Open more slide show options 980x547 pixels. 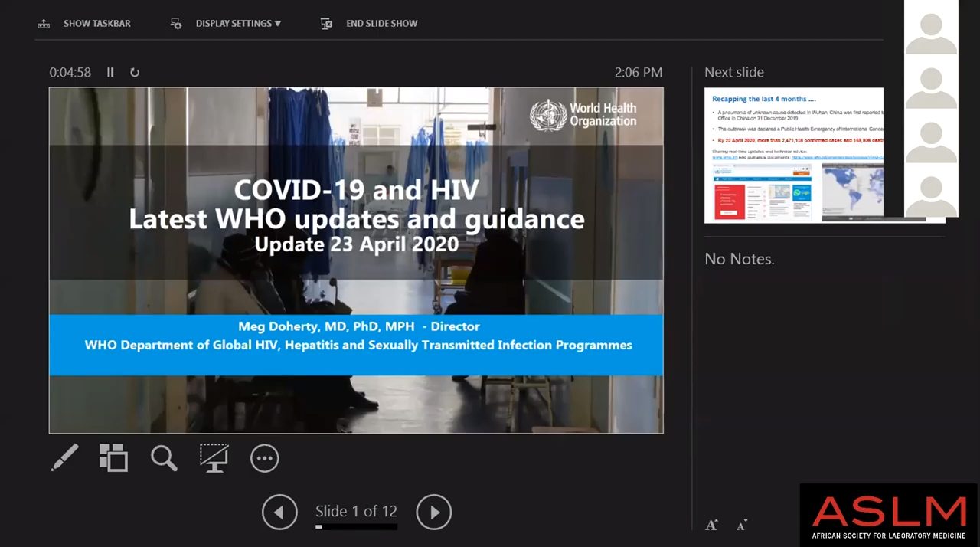coord(264,458)
